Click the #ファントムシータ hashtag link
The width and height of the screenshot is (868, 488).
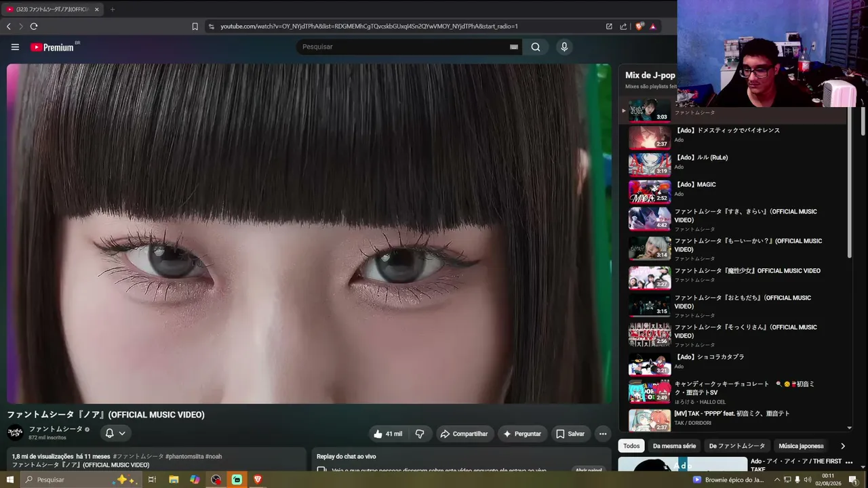click(x=138, y=457)
